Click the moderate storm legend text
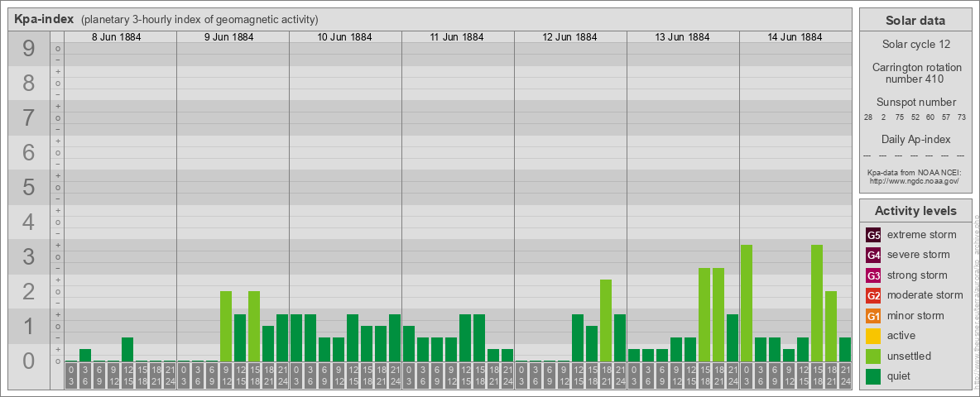 point(925,295)
